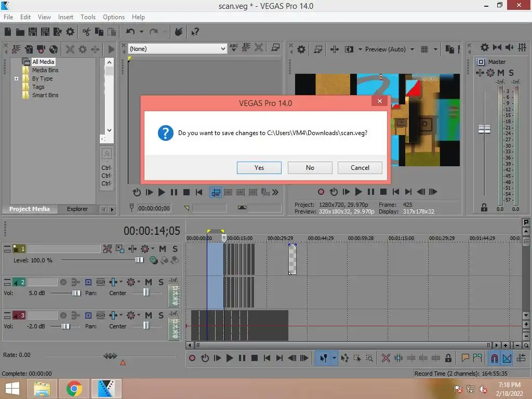Expand the By Type folder
The image size is (532, 399).
16,78
